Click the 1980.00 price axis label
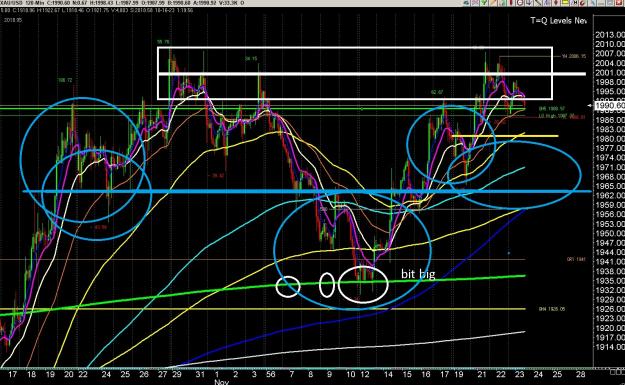 click(x=610, y=139)
